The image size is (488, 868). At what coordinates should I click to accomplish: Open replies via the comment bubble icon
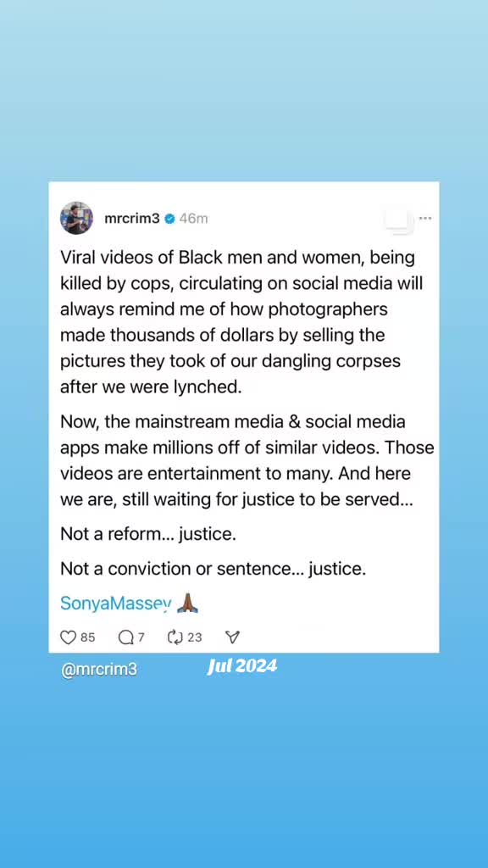click(126, 637)
